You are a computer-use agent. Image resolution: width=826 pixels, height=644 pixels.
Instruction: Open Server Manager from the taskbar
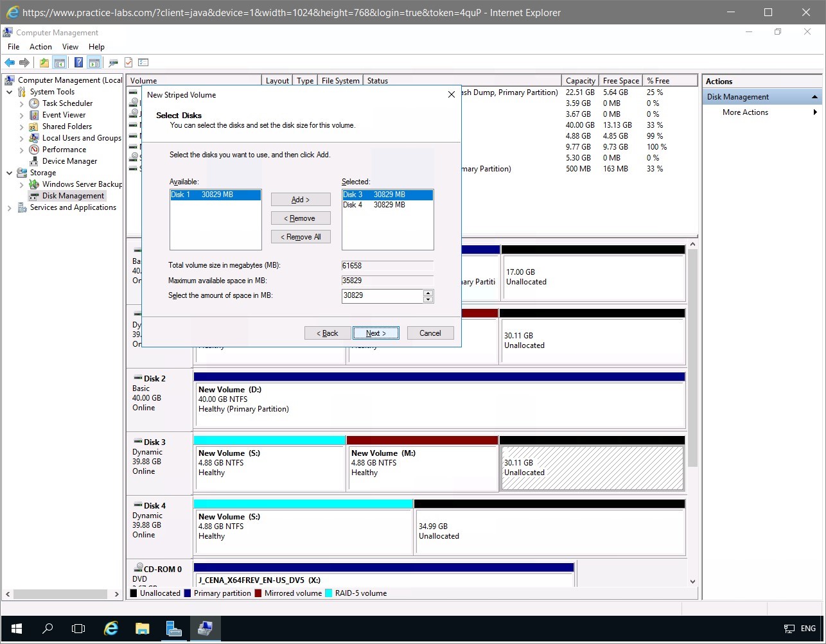click(x=173, y=628)
